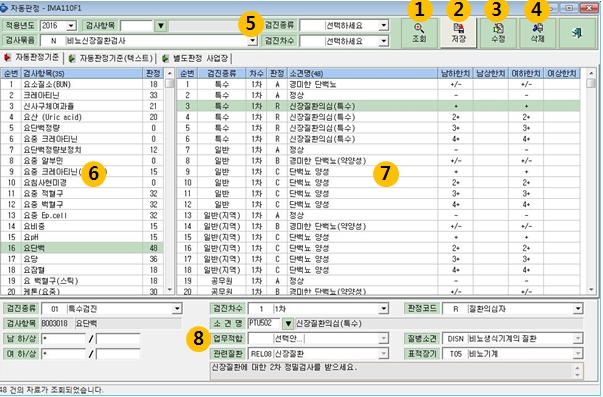This screenshot has width=603, height=397.
Task: Click the app icon in title bar
Action: click(4, 8)
